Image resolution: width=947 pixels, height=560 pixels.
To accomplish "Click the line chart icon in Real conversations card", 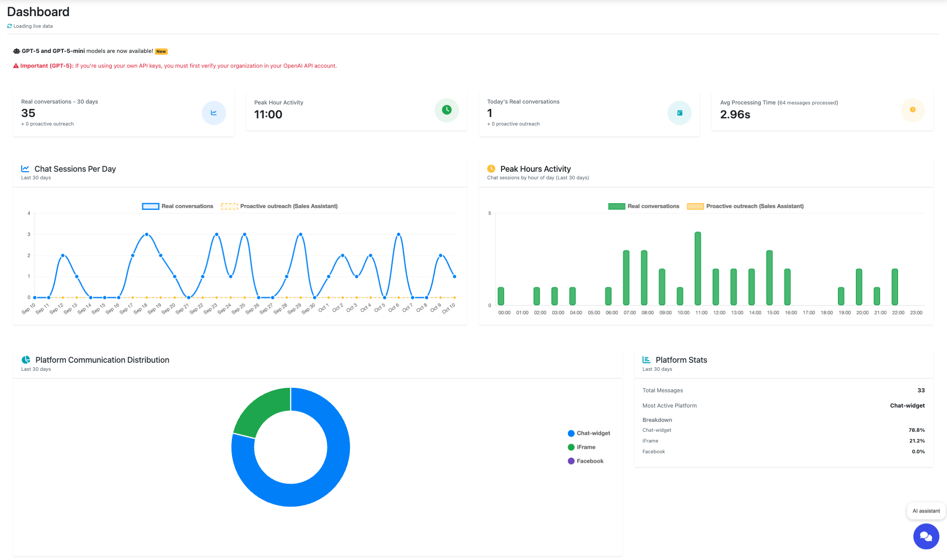I will pyautogui.click(x=214, y=113).
